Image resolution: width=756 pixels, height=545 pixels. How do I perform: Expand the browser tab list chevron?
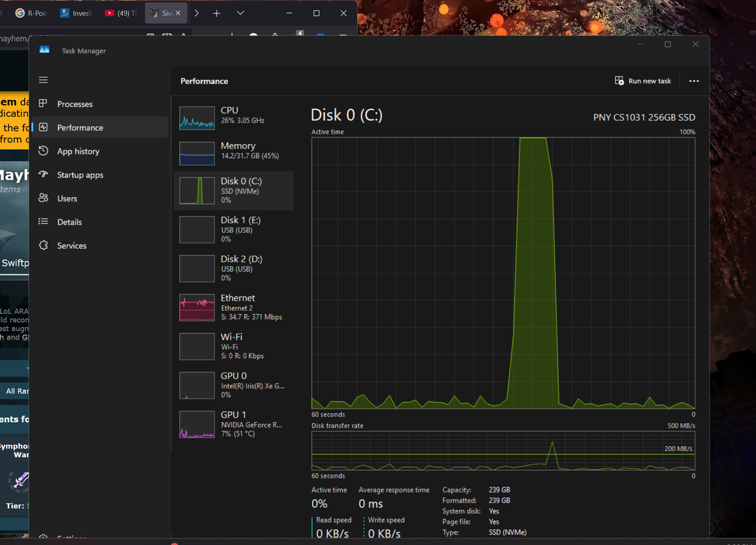[x=240, y=13]
